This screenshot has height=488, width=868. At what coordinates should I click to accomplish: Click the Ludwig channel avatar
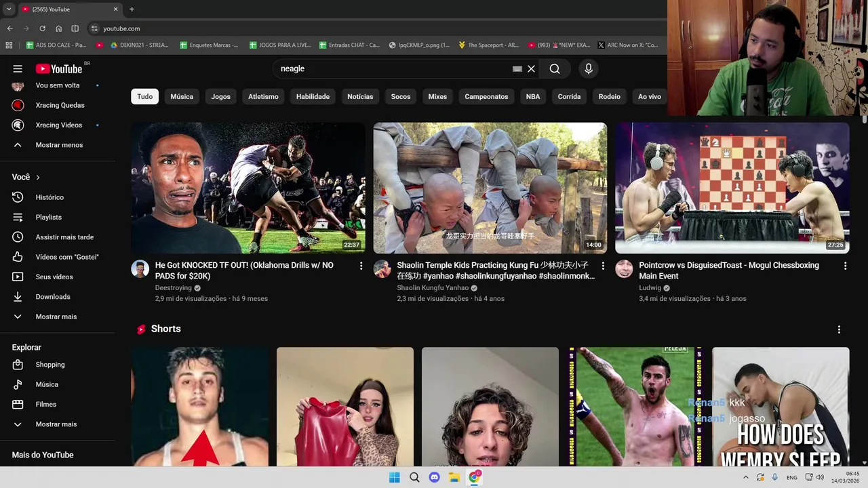[624, 268]
